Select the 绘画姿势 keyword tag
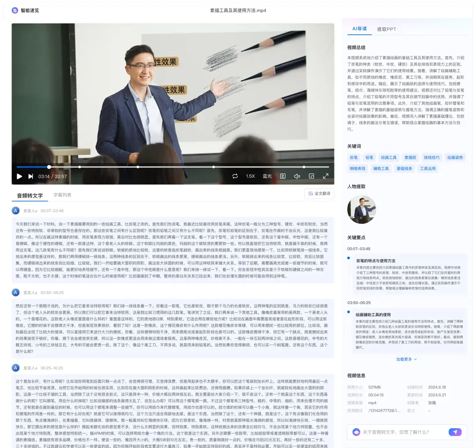The image size is (476, 448). (455, 157)
